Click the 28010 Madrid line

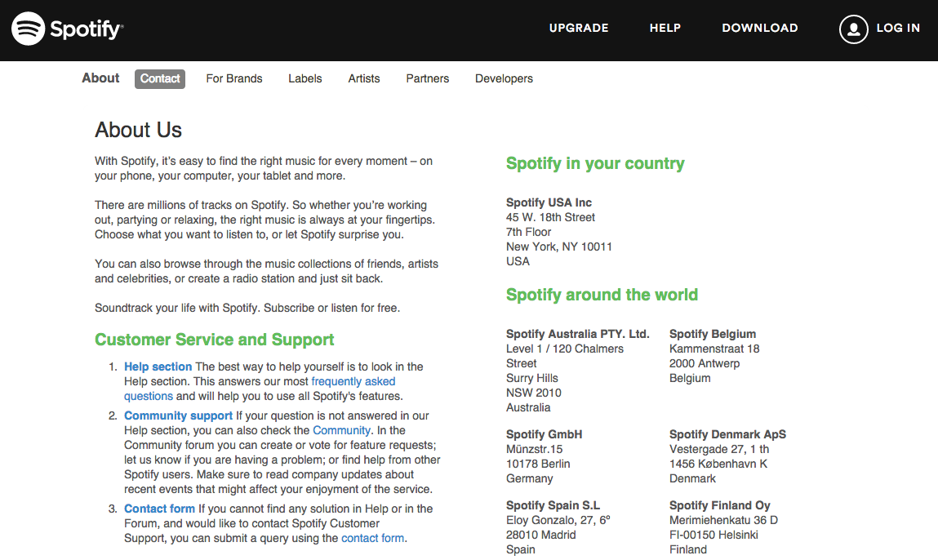point(540,536)
